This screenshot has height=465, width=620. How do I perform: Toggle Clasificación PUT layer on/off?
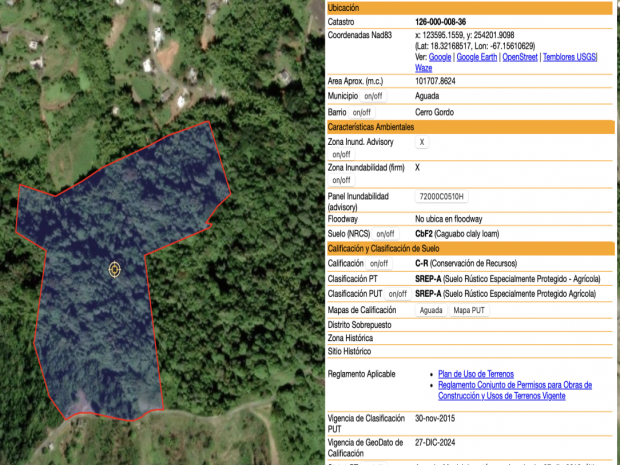(x=397, y=294)
